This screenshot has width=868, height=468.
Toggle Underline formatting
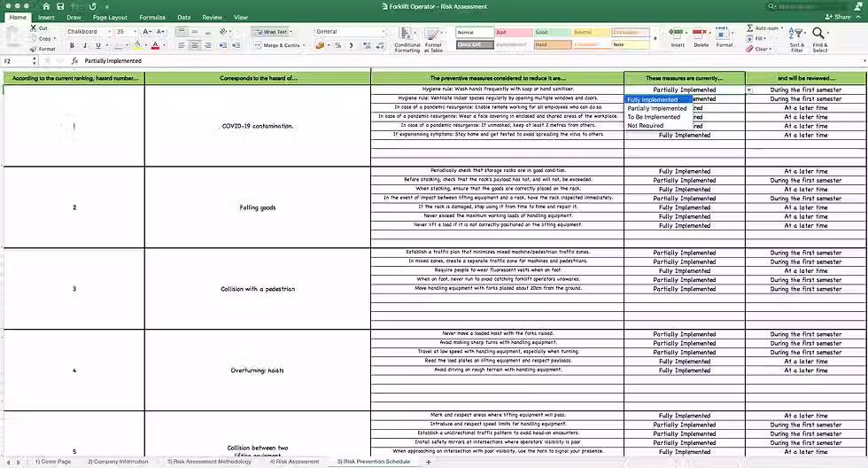(x=98, y=45)
